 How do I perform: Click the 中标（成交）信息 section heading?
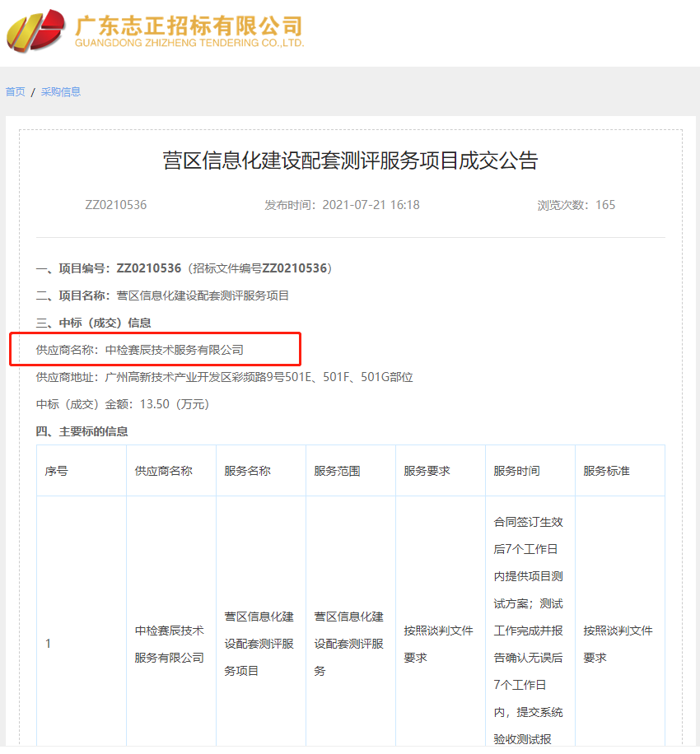93,323
